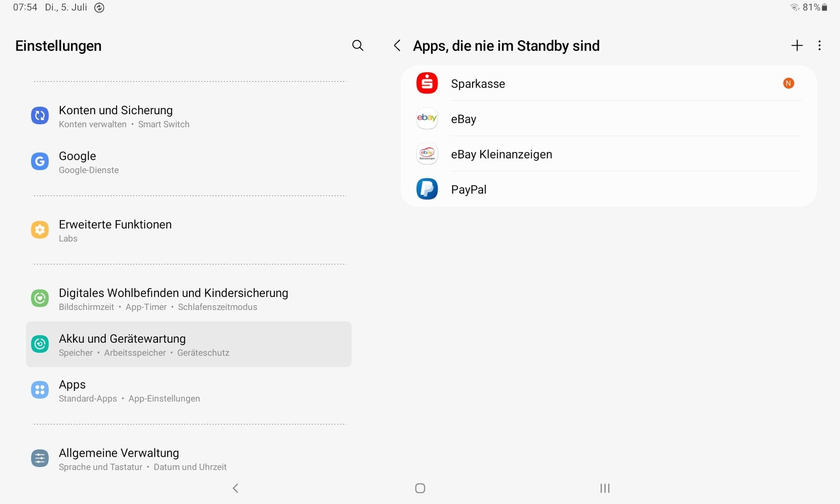The height and width of the screenshot is (504, 840).
Task: Tap the Geräteschutz subtitle text
Action: pyautogui.click(x=203, y=353)
